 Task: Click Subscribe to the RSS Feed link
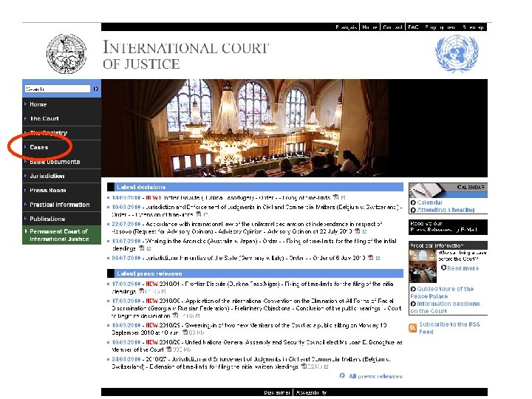(x=449, y=328)
